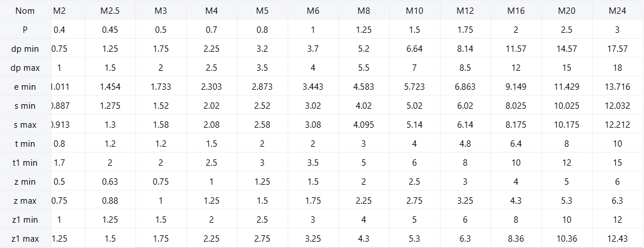The image size is (644, 248).
Task: Click the M6 column header
Action: pyautogui.click(x=313, y=10)
